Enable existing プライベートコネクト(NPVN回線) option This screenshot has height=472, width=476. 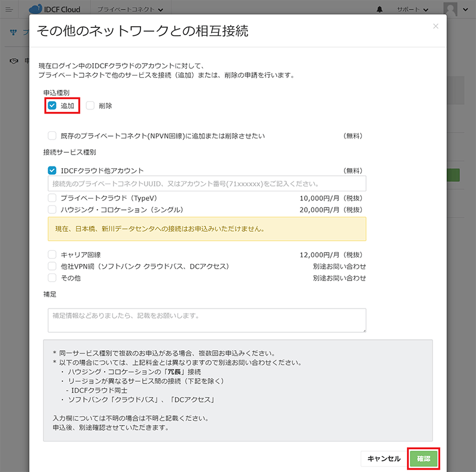tap(52, 136)
